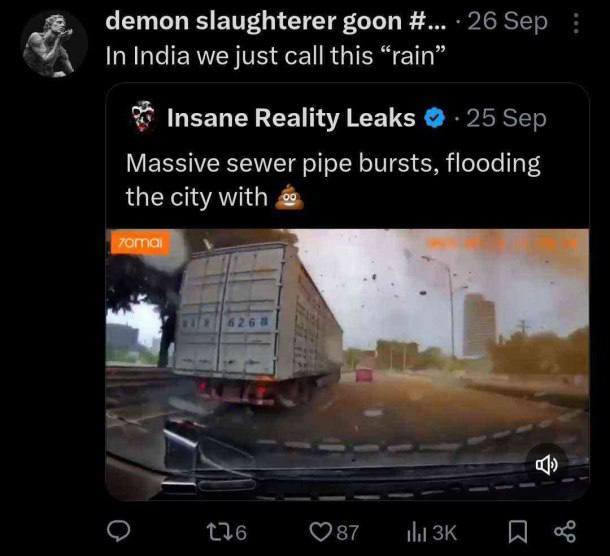Click the poop emoji in the quoted post
This screenshot has height=556, width=610.
289,197
